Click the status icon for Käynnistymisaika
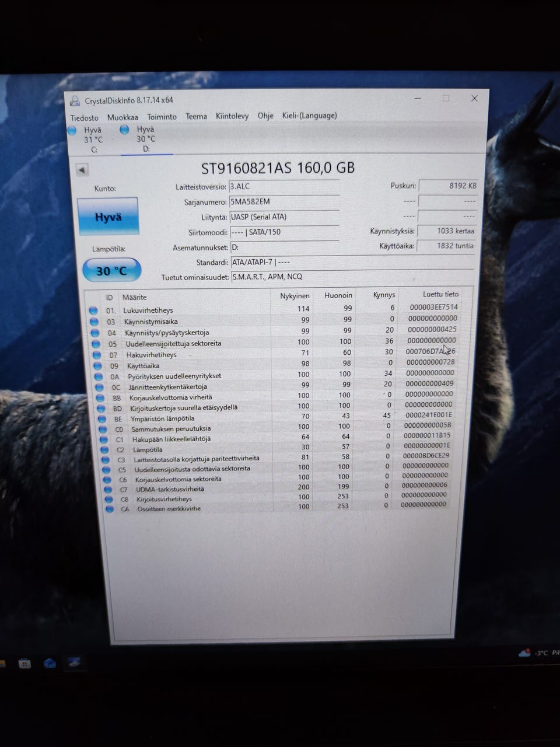This screenshot has width=560, height=747. coord(94,322)
